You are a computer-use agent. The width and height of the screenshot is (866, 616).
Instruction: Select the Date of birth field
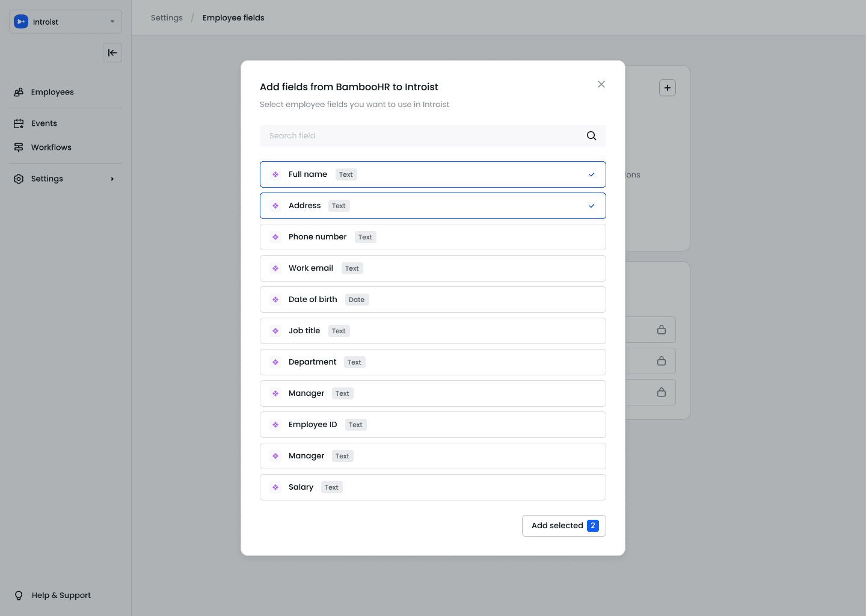click(x=433, y=300)
